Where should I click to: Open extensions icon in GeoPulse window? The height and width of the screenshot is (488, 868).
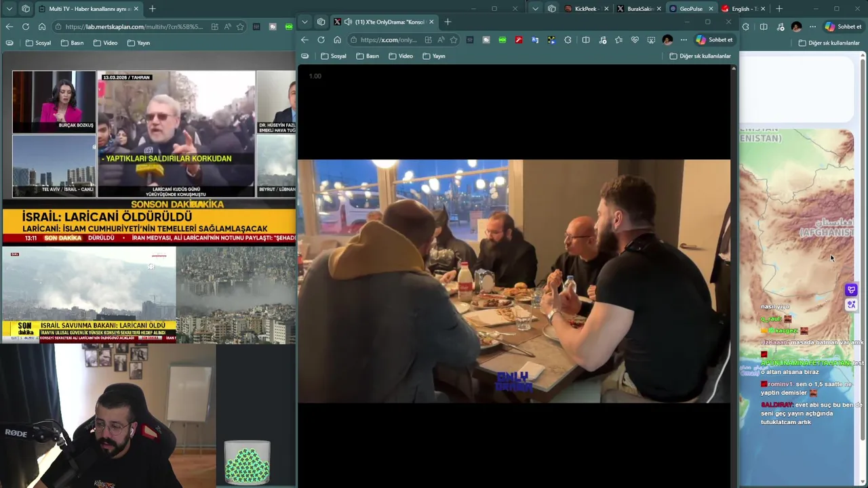click(x=746, y=26)
